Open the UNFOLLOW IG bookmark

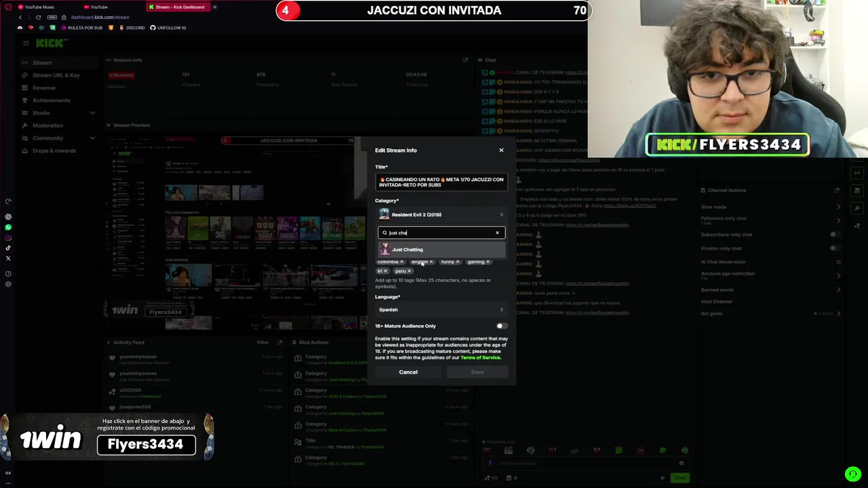pos(167,28)
